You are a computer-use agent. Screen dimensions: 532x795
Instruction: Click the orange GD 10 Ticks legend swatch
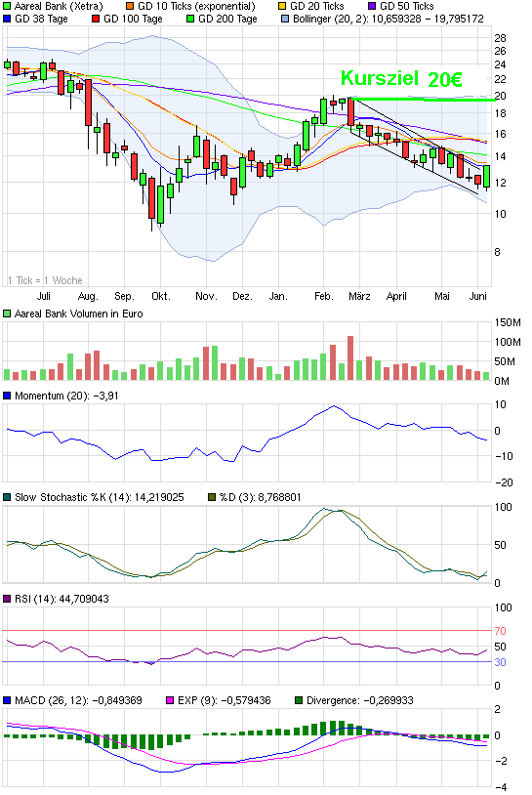[x=130, y=7]
